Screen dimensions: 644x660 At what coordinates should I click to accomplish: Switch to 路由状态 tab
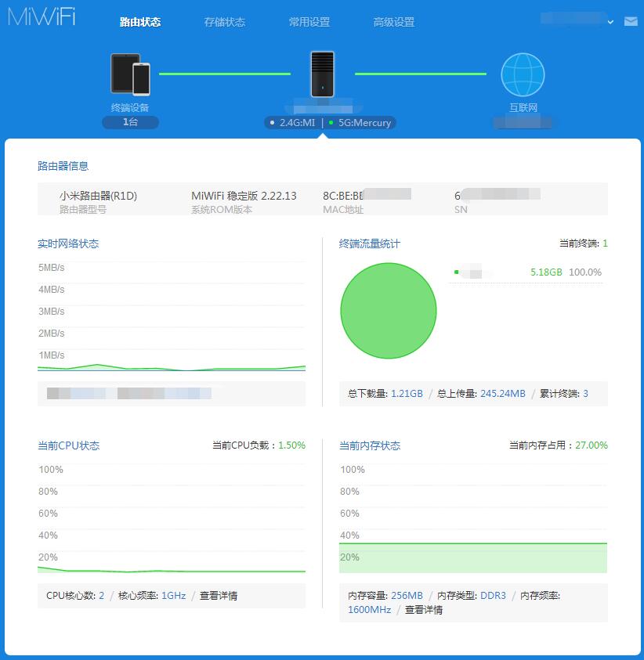point(140,22)
